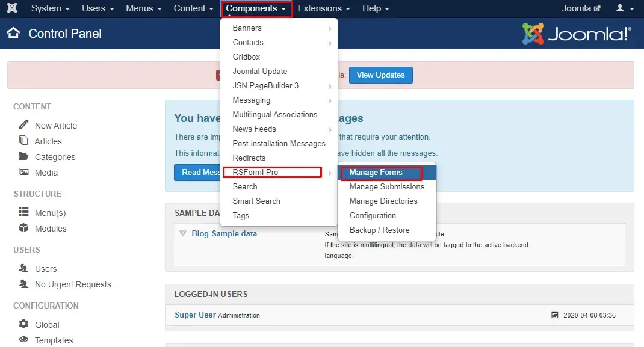Click the View Updates button

pos(381,75)
